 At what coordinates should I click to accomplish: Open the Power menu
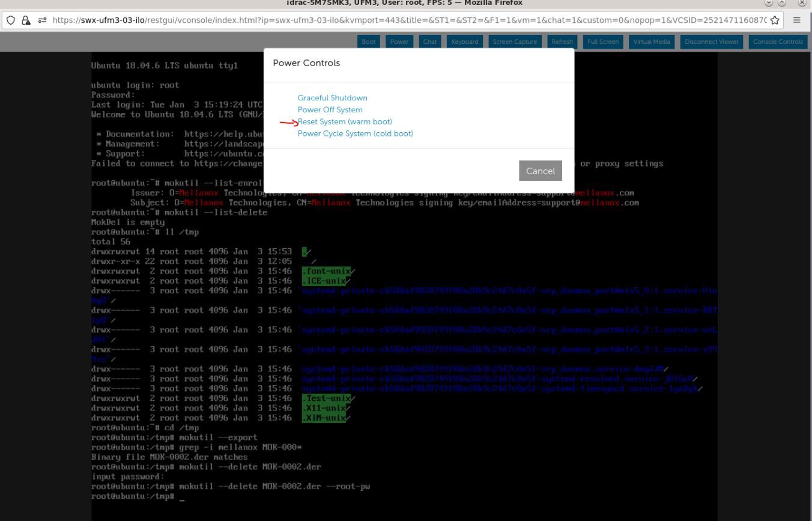[399, 41]
